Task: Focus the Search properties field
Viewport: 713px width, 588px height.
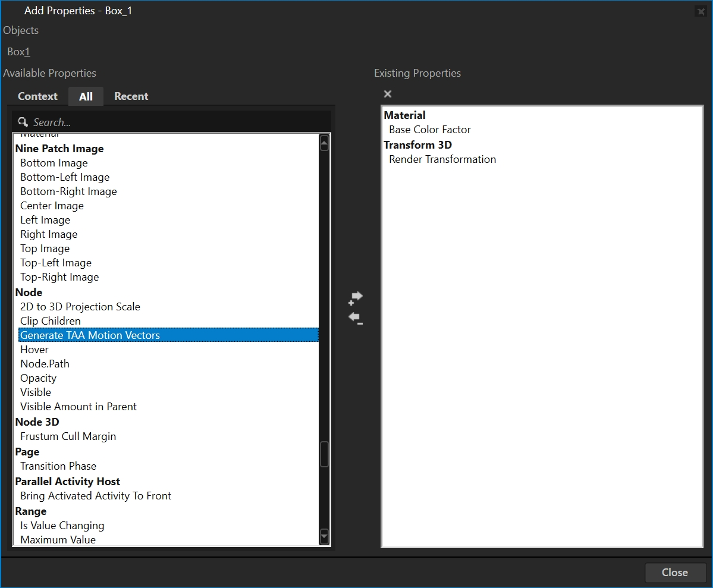Action: (x=171, y=122)
